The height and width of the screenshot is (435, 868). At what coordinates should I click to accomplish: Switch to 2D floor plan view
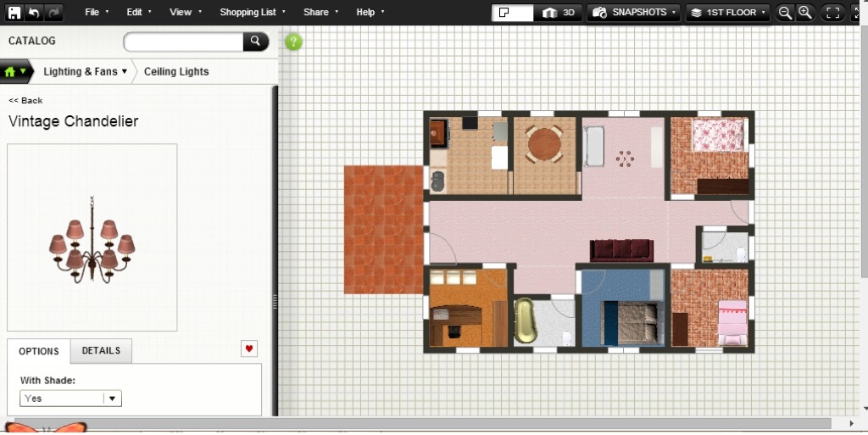click(x=512, y=13)
